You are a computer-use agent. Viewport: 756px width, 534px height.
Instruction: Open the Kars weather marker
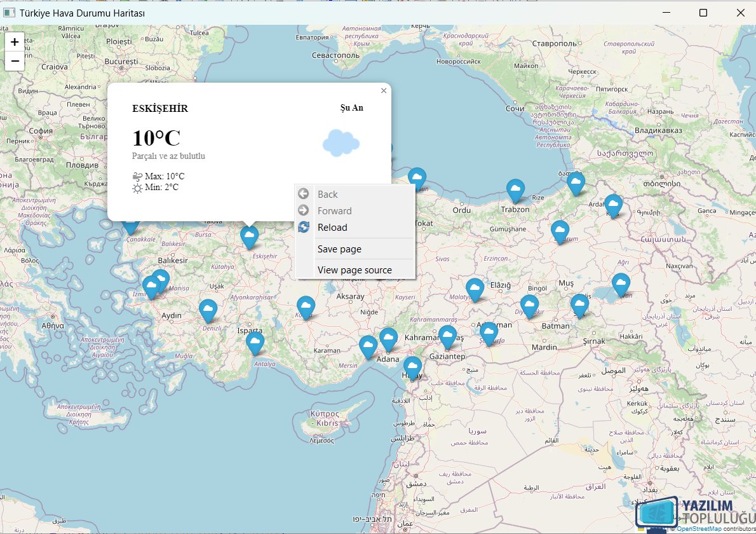click(x=613, y=207)
